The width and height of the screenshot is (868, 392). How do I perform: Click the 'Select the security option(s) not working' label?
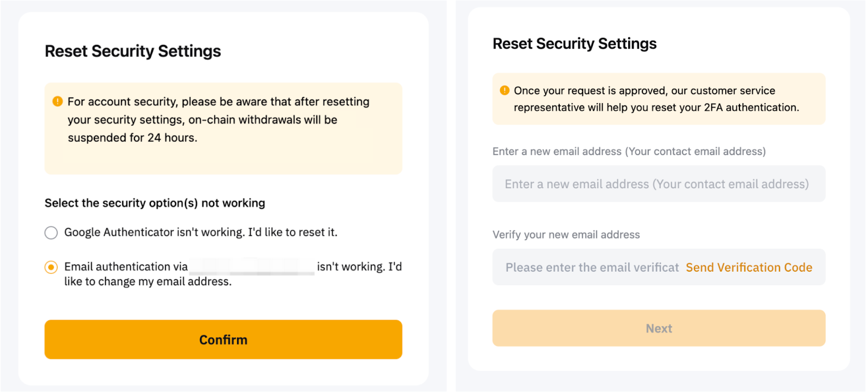pyautogui.click(x=155, y=203)
